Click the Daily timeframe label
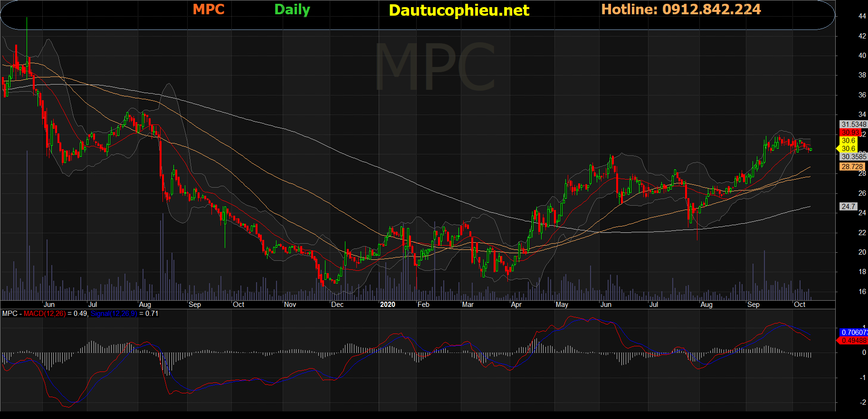The width and height of the screenshot is (868, 419). click(x=292, y=10)
